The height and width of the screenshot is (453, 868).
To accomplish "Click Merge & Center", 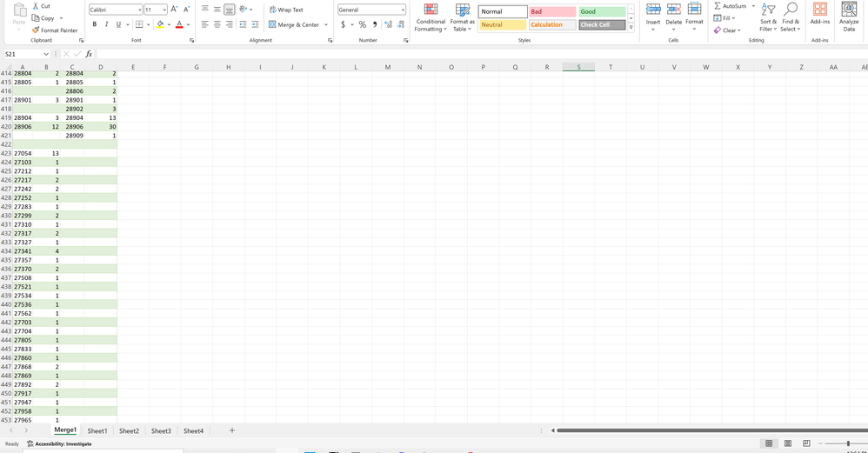I will coord(294,24).
